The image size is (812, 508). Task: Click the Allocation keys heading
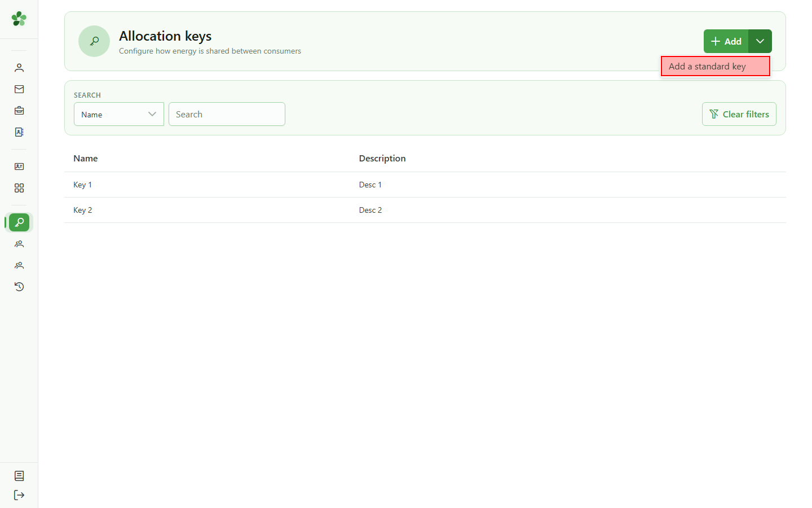click(165, 36)
